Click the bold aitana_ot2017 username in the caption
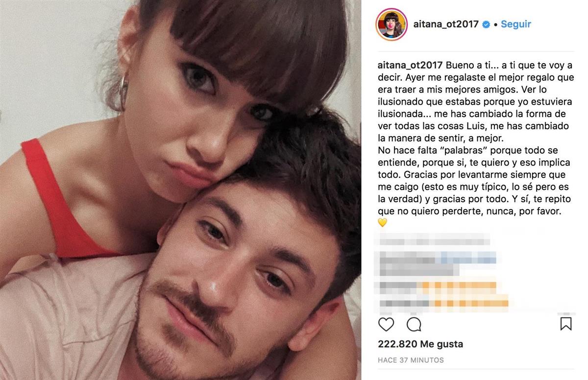The width and height of the screenshot is (588, 380). click(x=411, y=65)
